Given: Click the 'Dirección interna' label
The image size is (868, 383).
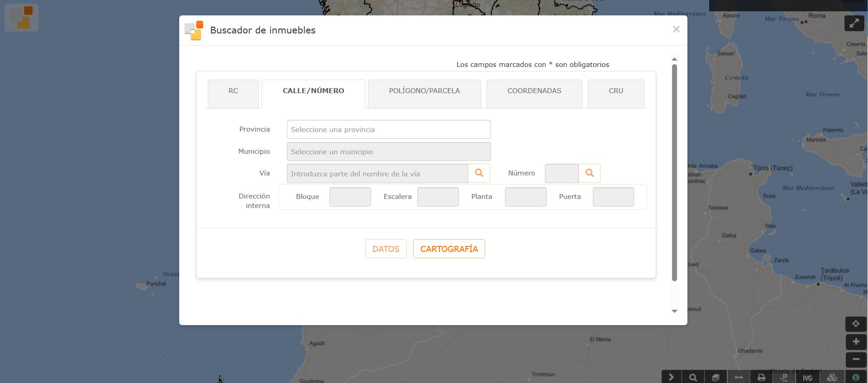Looking at the screenshot, I should click(x=254, y=201).
